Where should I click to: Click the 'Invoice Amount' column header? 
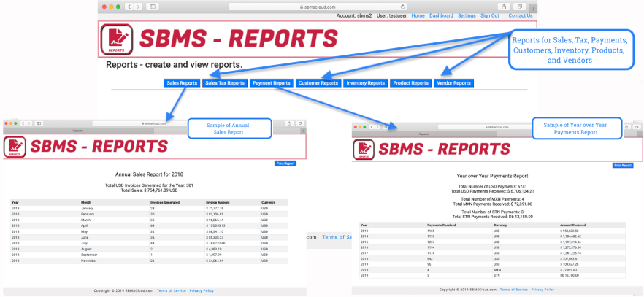point(218,202)
